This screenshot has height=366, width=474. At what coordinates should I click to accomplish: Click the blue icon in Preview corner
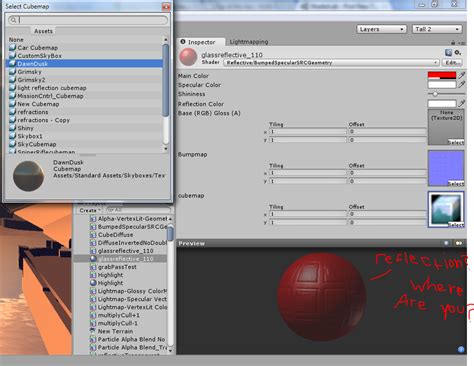coord(461,349)
